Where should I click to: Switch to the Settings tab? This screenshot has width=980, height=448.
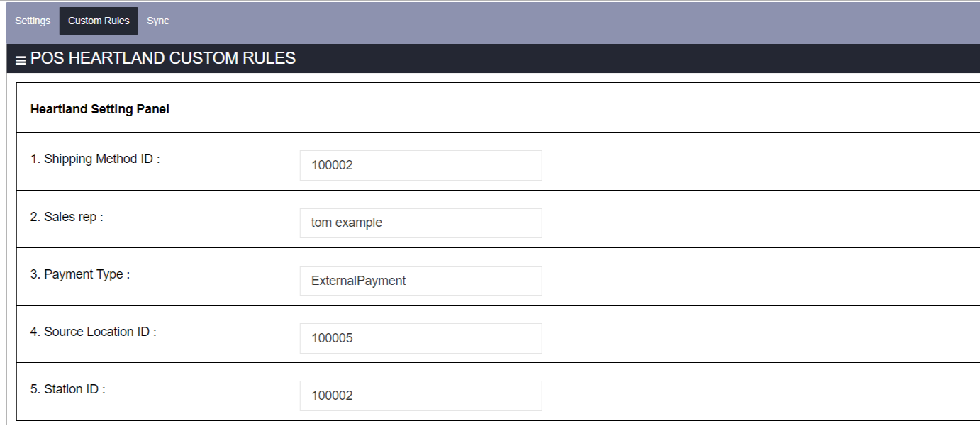click(x=33, y=21)
